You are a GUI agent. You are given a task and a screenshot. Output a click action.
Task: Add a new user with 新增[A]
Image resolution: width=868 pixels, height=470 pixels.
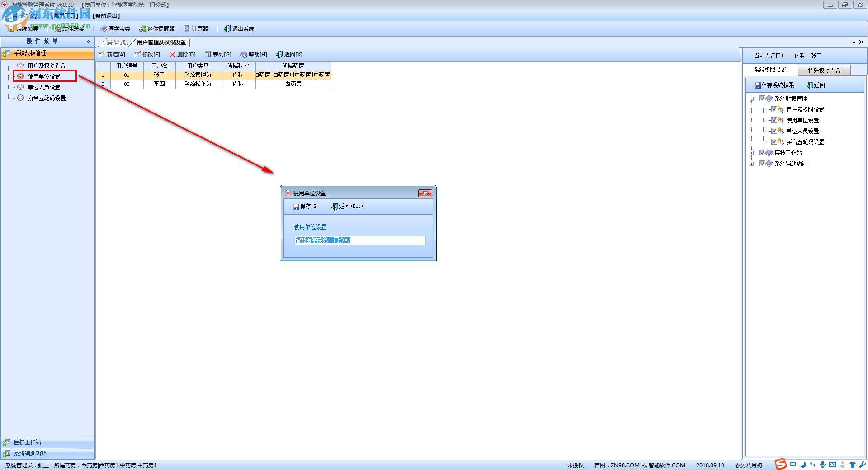click(x=112, y=54)
